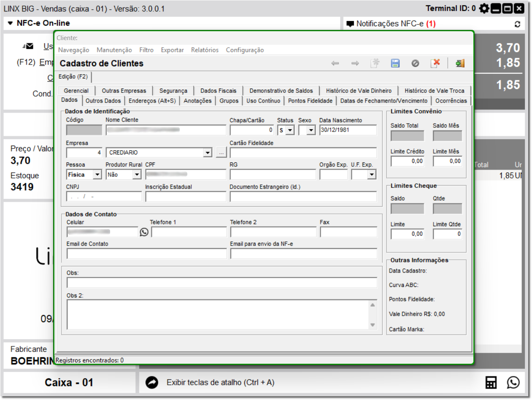The image size is (532, 400).
Task: Open the Demonstrativo de Saldos tab
Action: tap(281, 91)
